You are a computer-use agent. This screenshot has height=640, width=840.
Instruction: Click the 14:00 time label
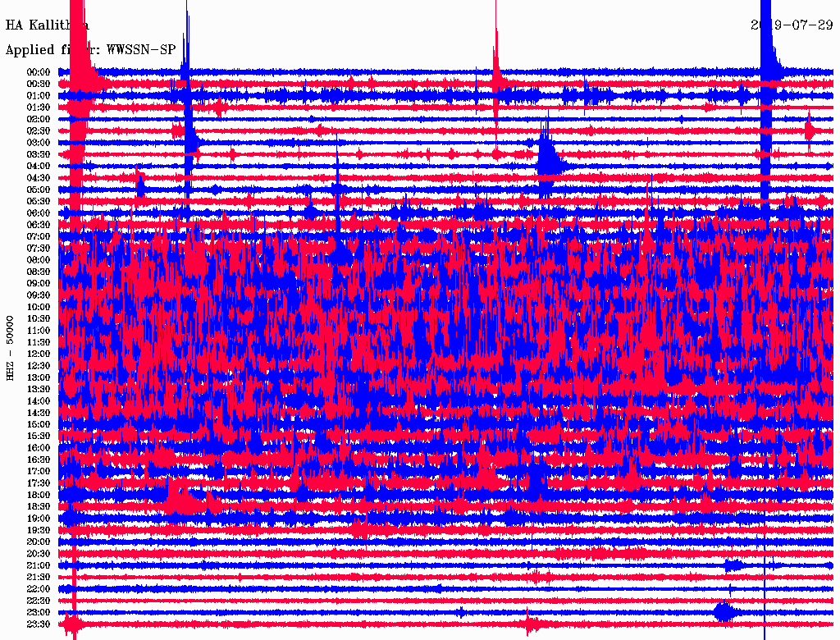(x=39, y=401)
